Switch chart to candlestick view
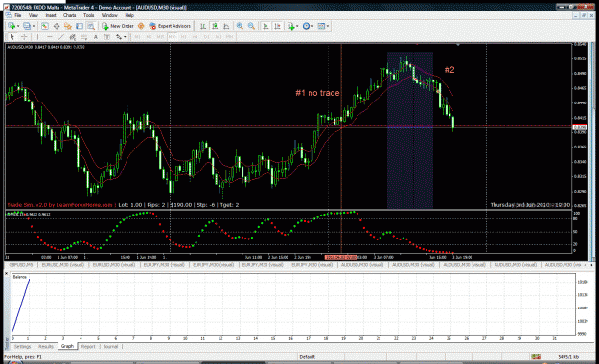This screenshot has height=364, width=599. [x=215, y=26]
